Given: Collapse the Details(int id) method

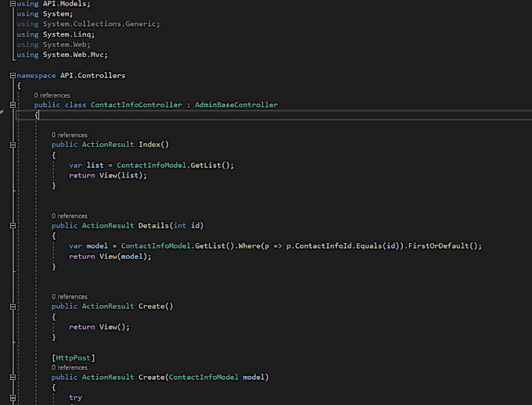Looking at the screenshot, I should coord(13,226).
